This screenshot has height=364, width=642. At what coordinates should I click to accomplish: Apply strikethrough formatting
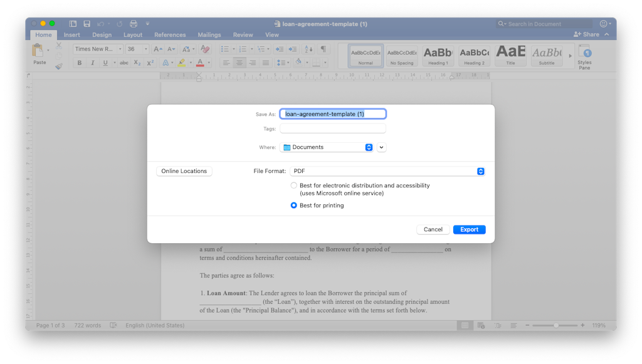(x=125, y=63)
